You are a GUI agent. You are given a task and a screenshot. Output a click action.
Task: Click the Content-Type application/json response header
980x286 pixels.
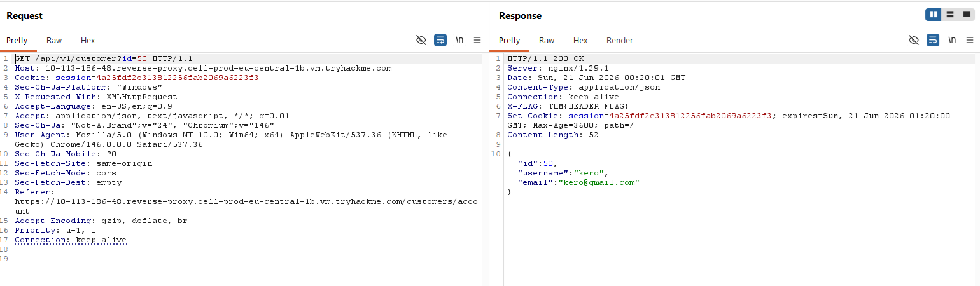pos(584,87)
